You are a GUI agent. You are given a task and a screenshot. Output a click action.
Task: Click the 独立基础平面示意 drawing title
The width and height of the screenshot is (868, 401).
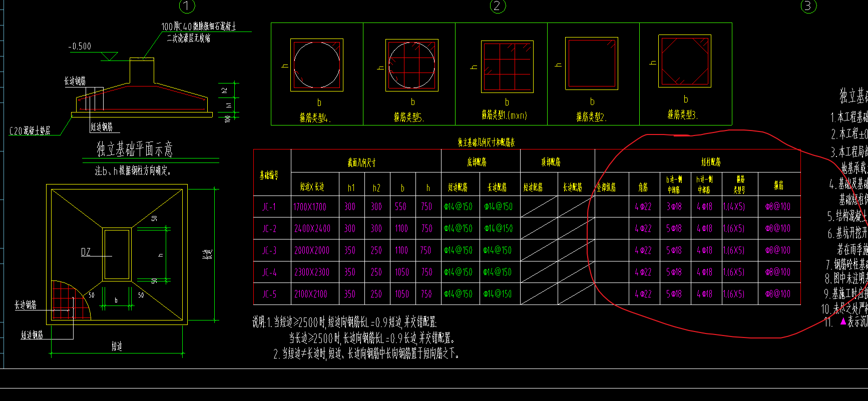(x=135, y=149)
